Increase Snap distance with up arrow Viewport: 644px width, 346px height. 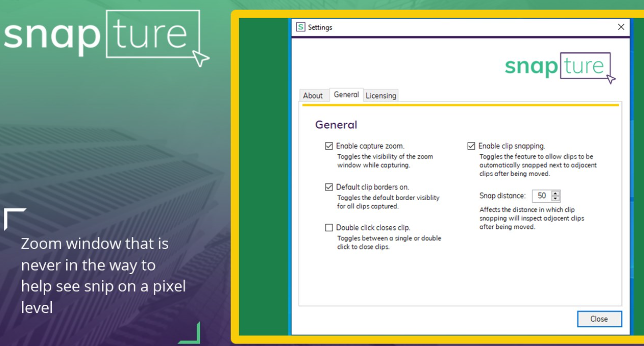pyautogui.click(x=556, y=193)
